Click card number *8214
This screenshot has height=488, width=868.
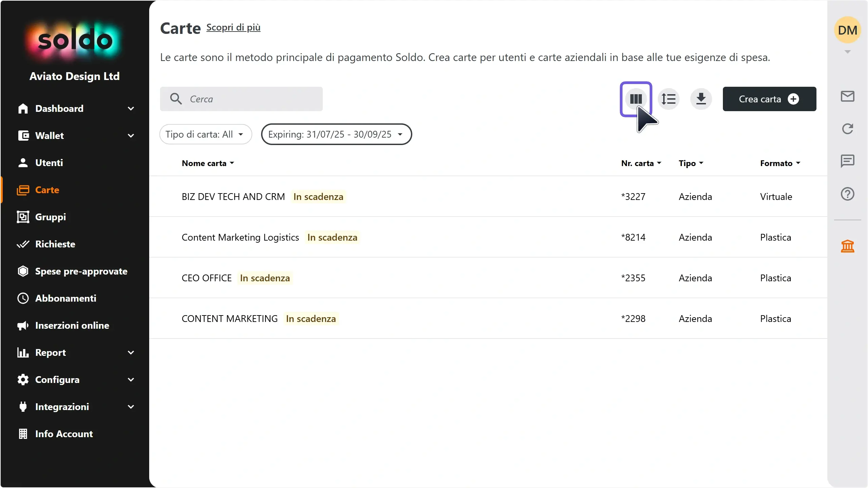(633, 237)
